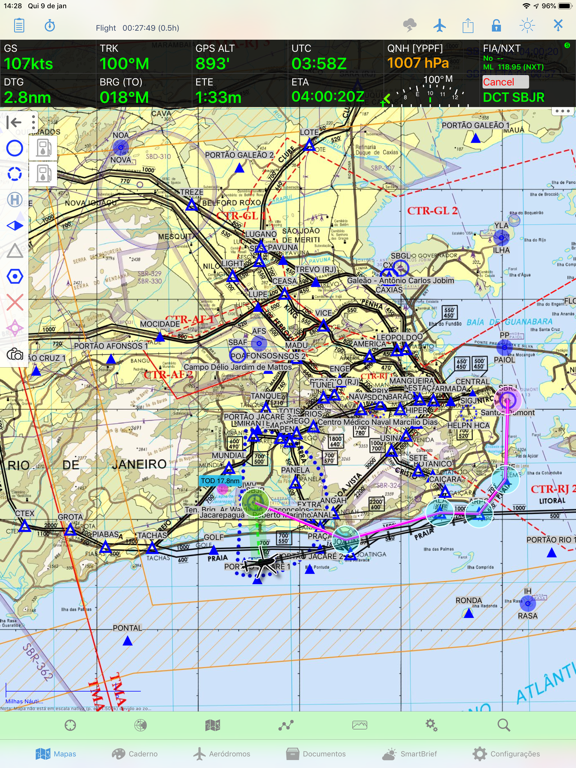
Task: Tap the heading compass strip 100°M
Action: click(430, 90)
